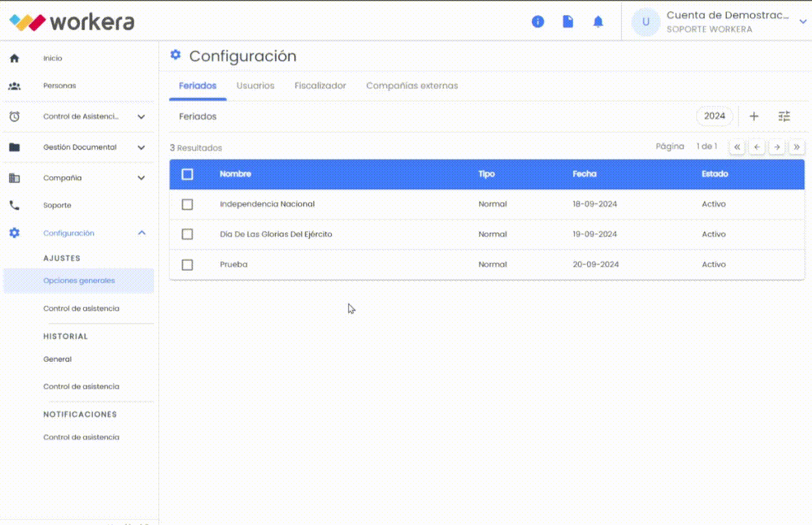Toggle the select-all checkbox in header

pyautogui.click(x=188, y=174)
